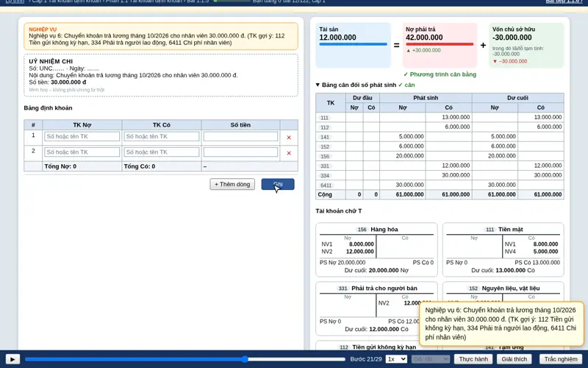
Task: Click Dư cuối 13.000.000 Có under Tiền mặt
Action: (503, 270)
